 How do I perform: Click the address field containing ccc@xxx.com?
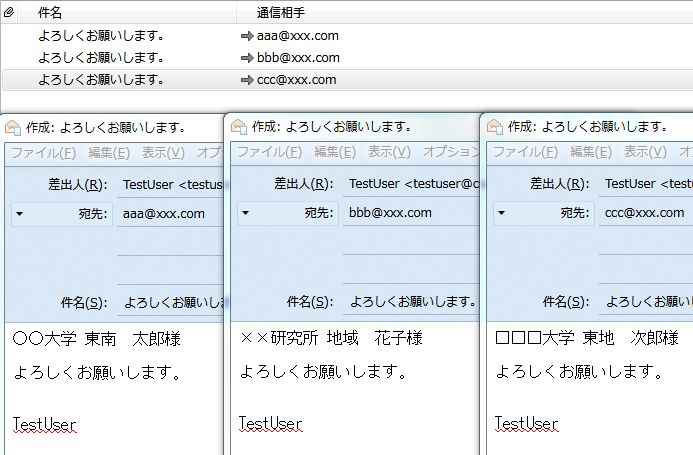tap(646, 213)
